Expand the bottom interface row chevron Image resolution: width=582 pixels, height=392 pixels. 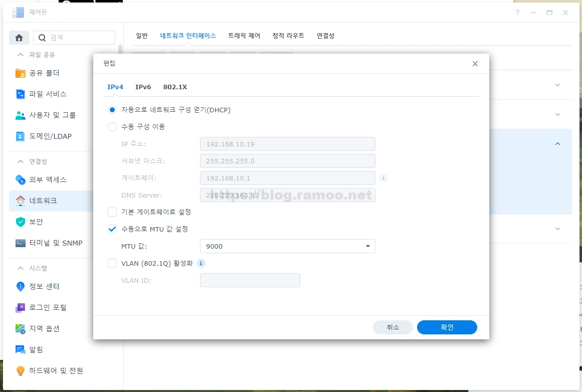(557, 229)
